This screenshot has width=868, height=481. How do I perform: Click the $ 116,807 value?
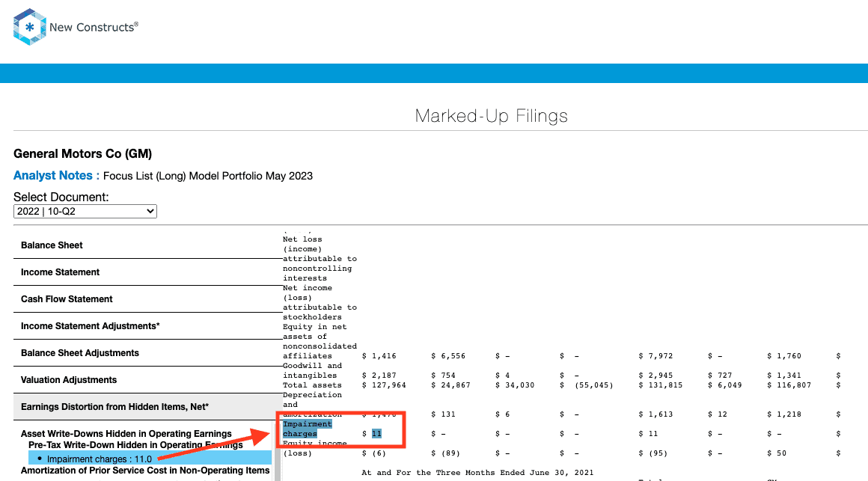click(789, 385)
